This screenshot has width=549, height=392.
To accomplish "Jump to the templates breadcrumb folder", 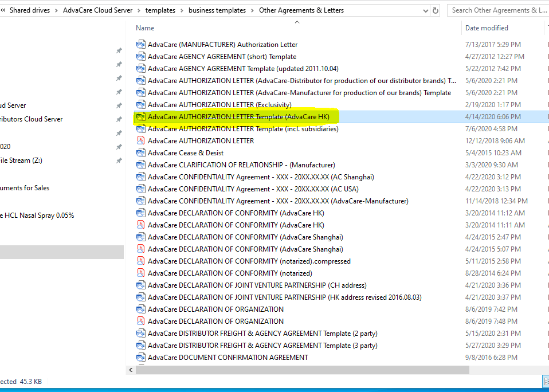I will (x=160, y=10).
